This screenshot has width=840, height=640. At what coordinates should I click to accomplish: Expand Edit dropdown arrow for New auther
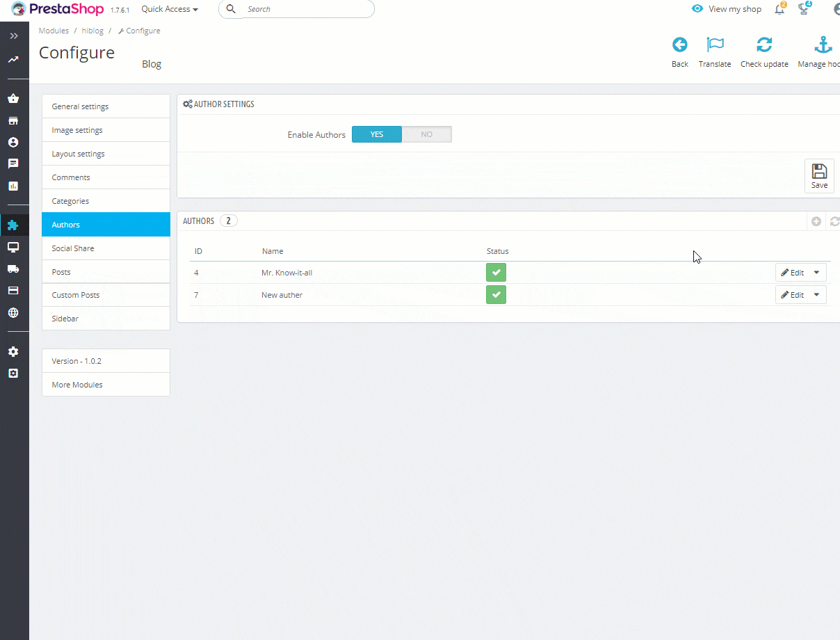816,295
